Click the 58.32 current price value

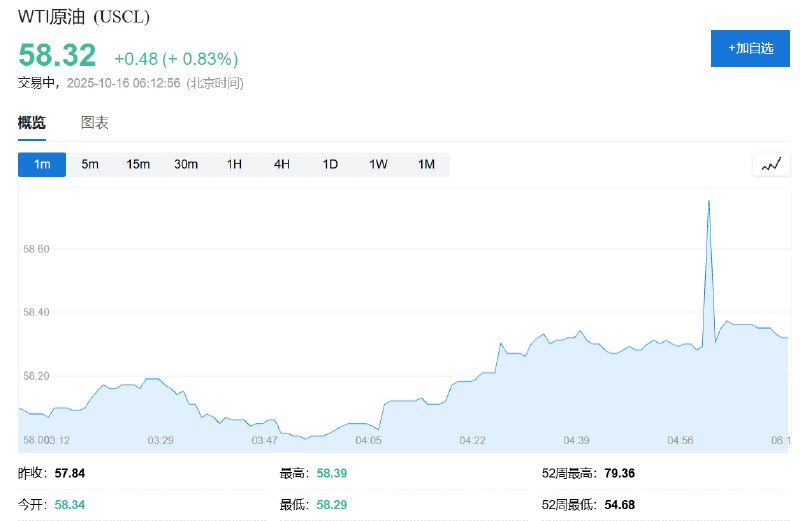point(57,55)
